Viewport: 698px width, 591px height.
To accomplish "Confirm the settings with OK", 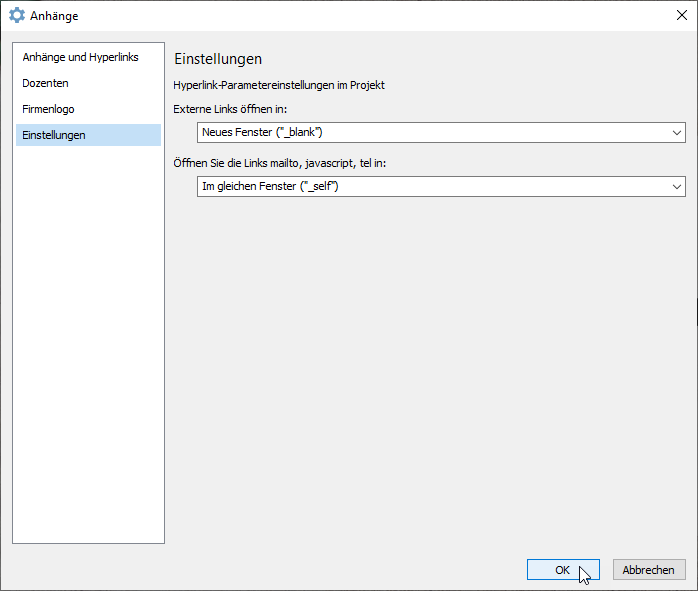I will (x=563, y=570).
